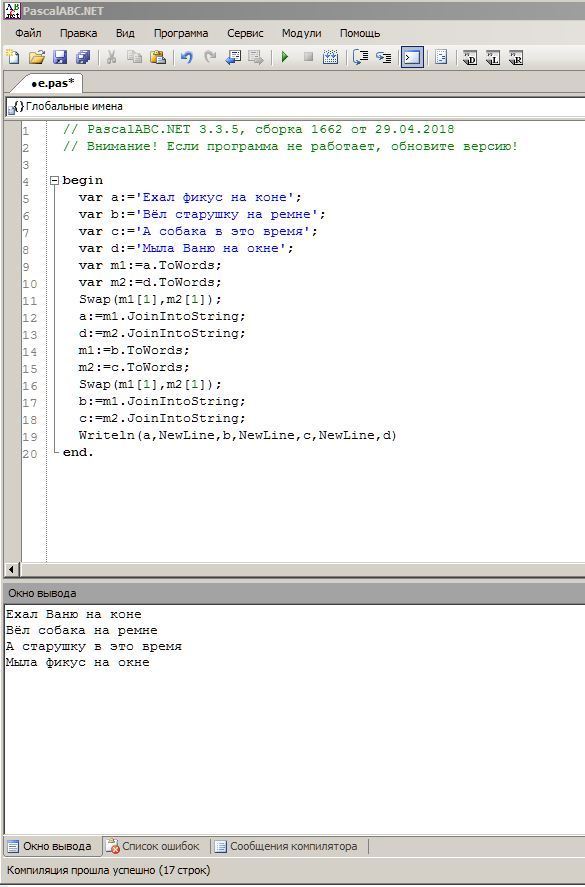Undo the last edit with the blue arrow
The height and width of the screenshot is (887, 585).
coord(187,57)
